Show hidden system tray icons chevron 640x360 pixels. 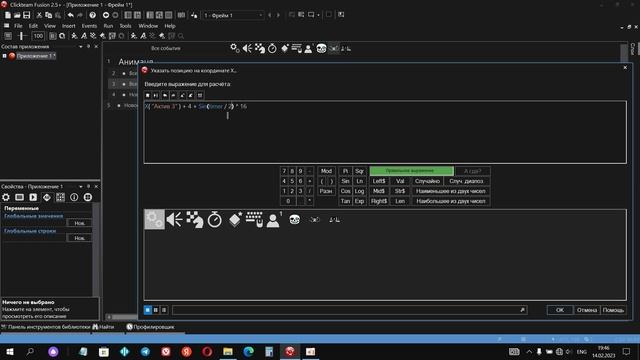coord(529,351)
